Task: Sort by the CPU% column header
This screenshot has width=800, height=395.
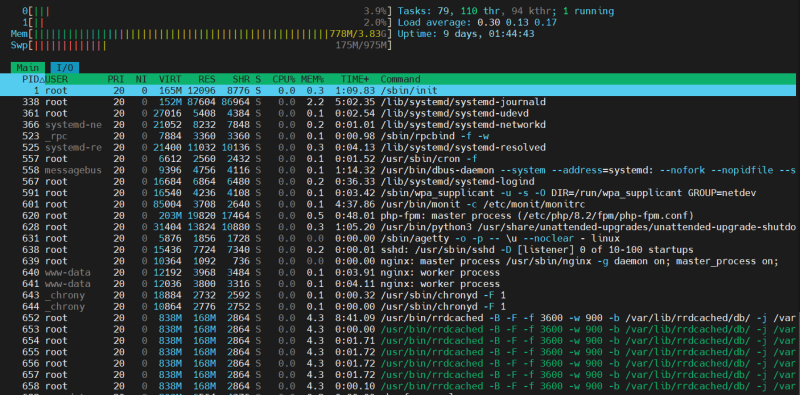Action: click(x=284, y=79)
